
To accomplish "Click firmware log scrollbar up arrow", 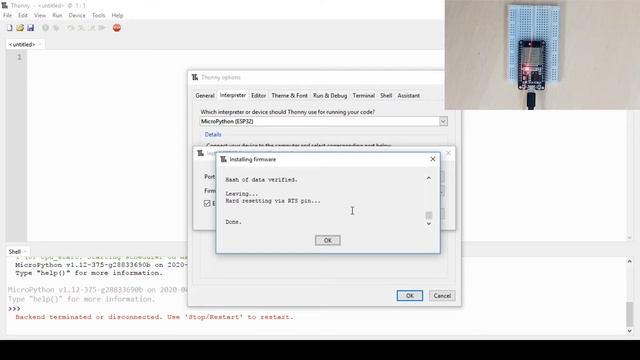I will pyautogui.click(x=429, y=178).
